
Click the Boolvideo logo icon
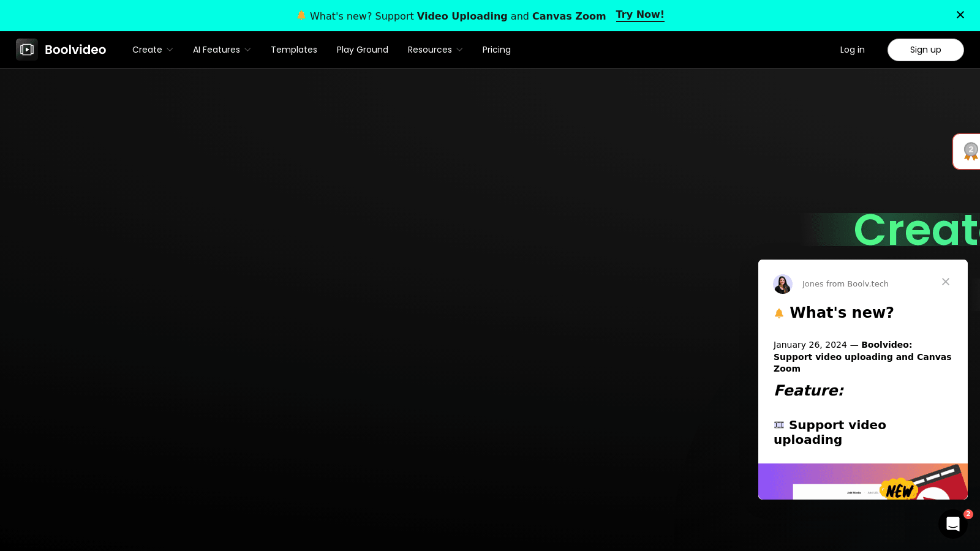pos(27,50)
